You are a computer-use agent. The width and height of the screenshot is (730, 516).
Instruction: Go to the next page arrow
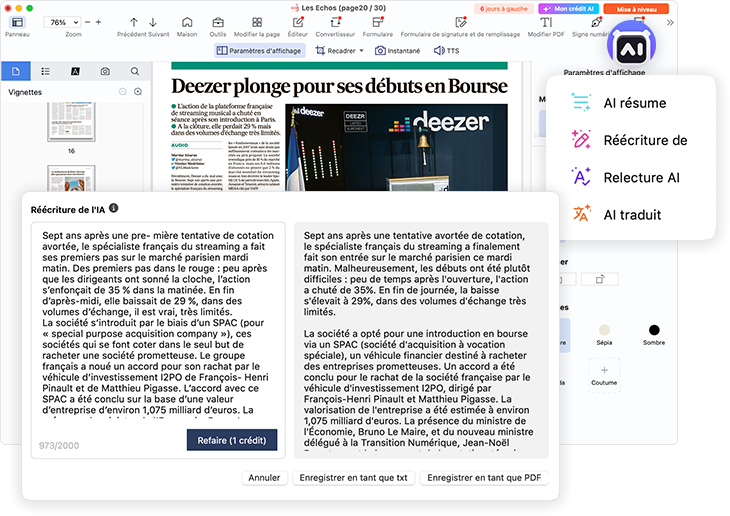[x=153, y=22]
